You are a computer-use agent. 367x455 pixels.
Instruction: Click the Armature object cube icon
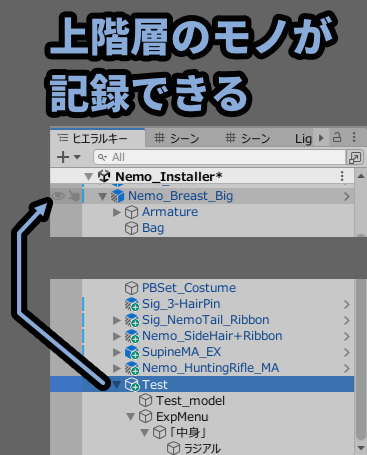pyautogui.click(x=131, y=212)
